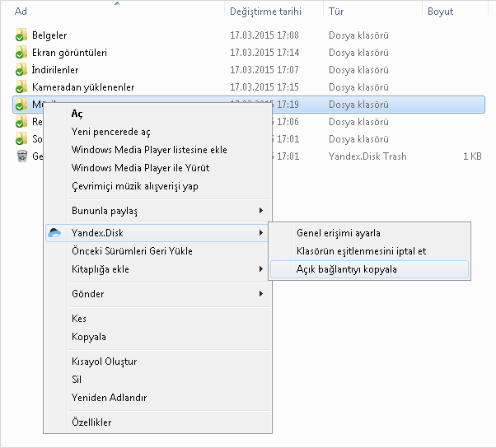The image size is (496, 448).
Task: Sort by the Ad column header
Action: (x=21, y=12)
